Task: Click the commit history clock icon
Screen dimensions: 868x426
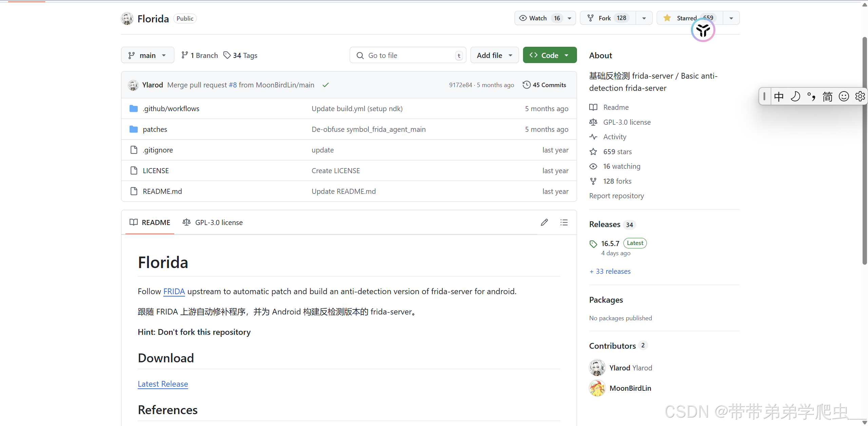Action: pos(526,85)
